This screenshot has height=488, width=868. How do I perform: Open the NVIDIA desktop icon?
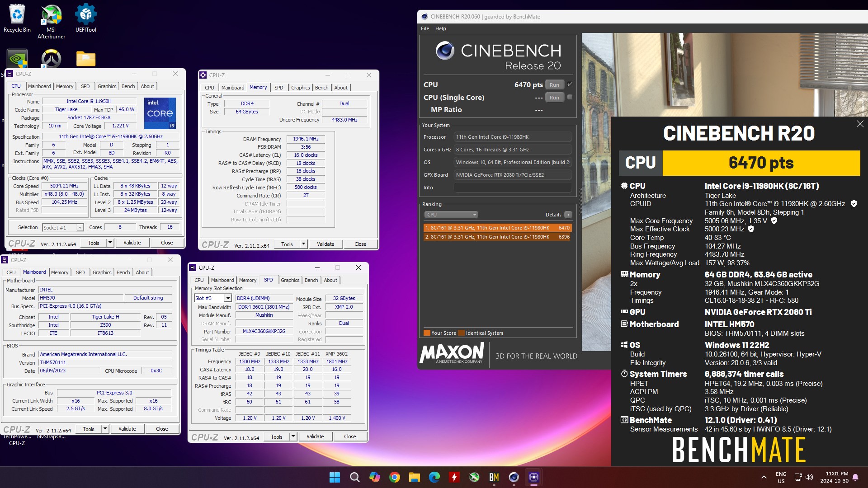17,59
